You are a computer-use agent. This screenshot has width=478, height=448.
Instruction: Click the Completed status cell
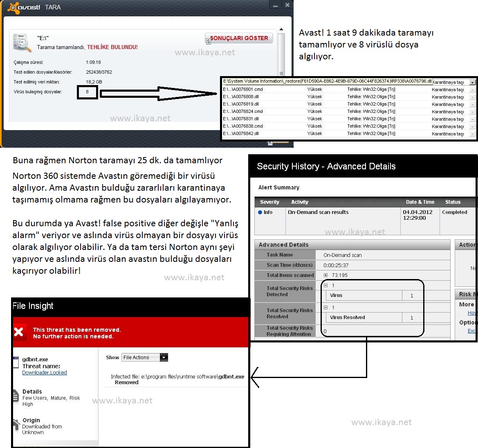tap(455, 212)
